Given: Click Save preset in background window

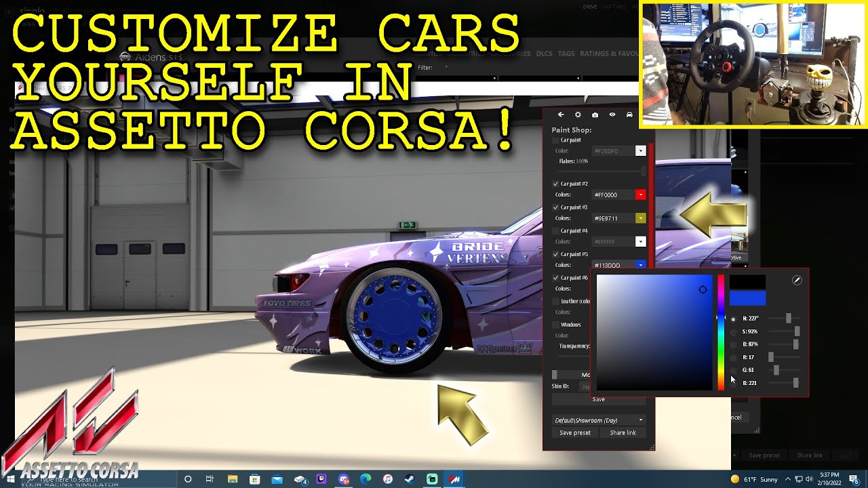Looking at the screenshot, I should point(764,455).
